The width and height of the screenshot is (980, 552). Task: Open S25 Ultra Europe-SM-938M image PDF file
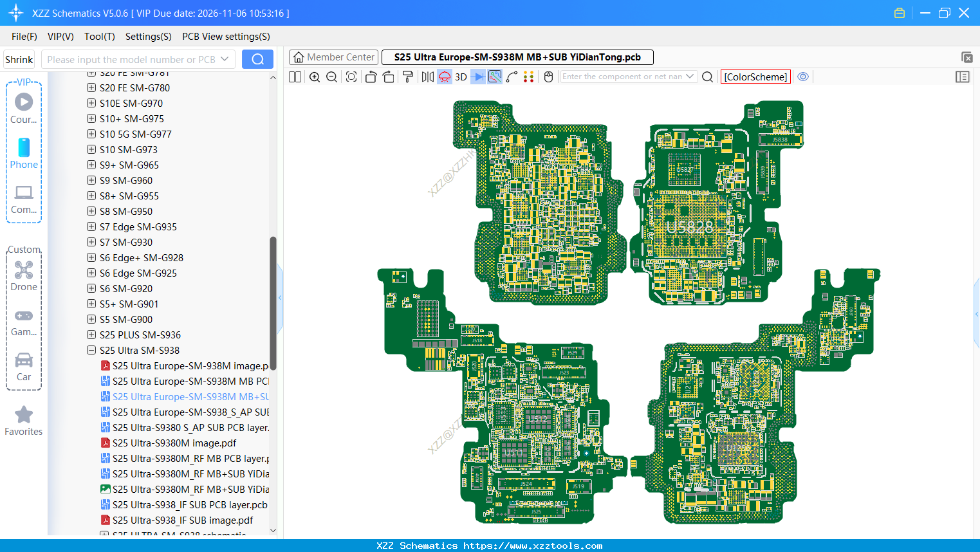point(185,365)
